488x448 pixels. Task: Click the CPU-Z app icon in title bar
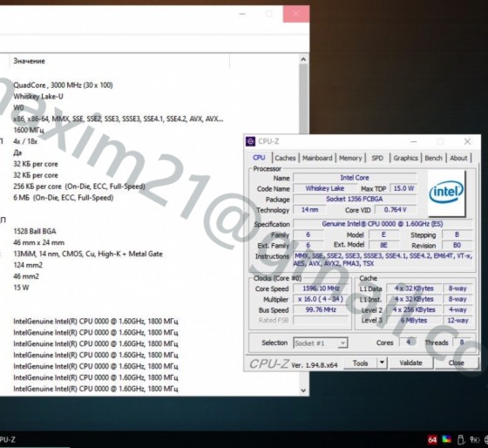251,141
